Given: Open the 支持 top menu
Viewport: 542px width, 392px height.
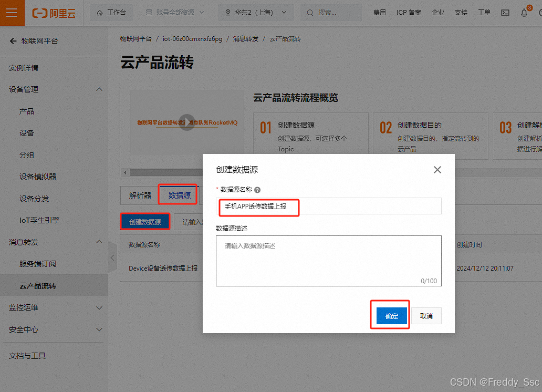Looking at the screenshot, I should pos(461,13).
